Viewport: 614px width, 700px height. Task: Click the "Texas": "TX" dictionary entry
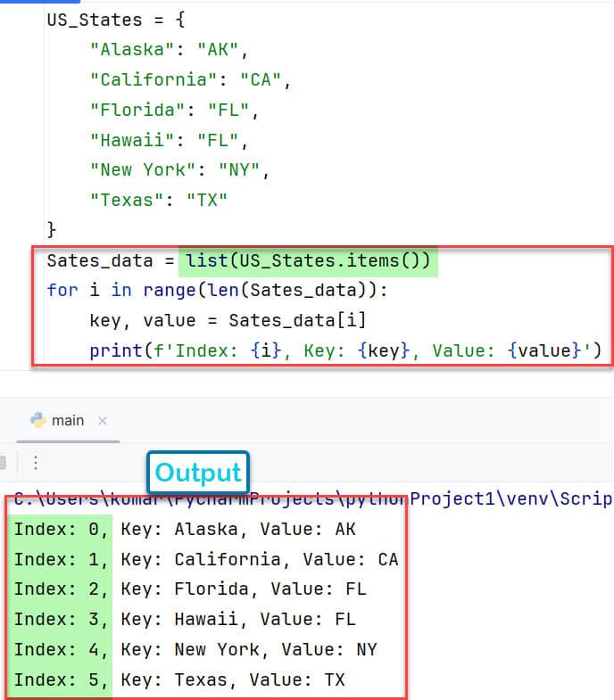(x=159, y=200)
